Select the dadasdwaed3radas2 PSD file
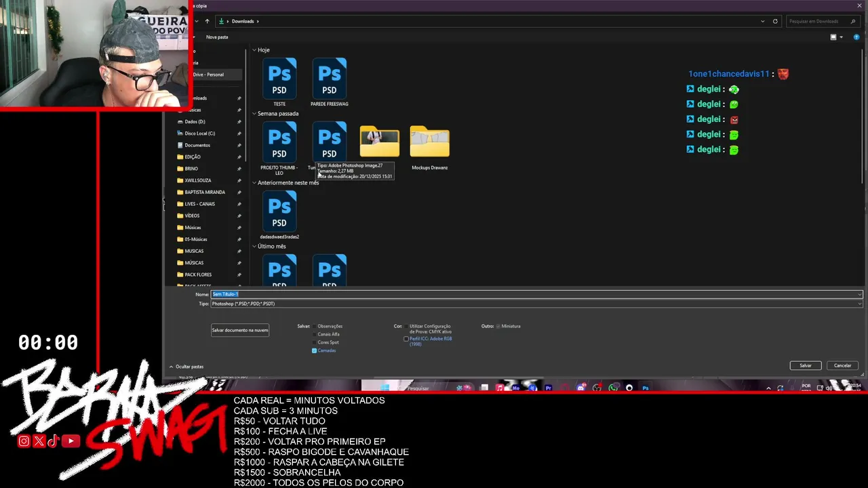868x488 pixels. pyautogui.click(x=279, y=215)
